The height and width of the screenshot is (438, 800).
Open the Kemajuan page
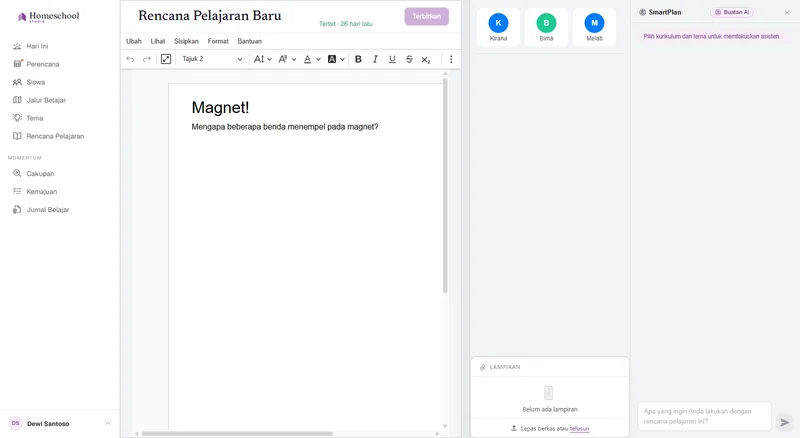click(42, 191)
